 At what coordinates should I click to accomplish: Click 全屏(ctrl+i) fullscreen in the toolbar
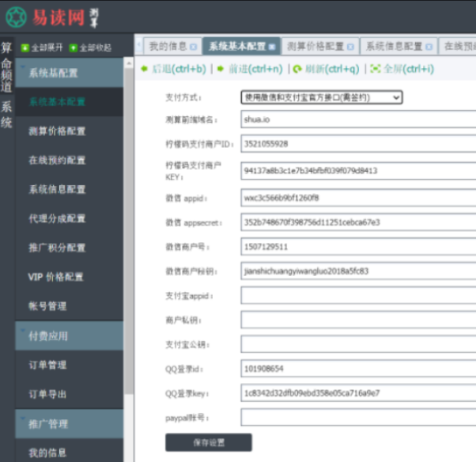click(x=402, y=69)
